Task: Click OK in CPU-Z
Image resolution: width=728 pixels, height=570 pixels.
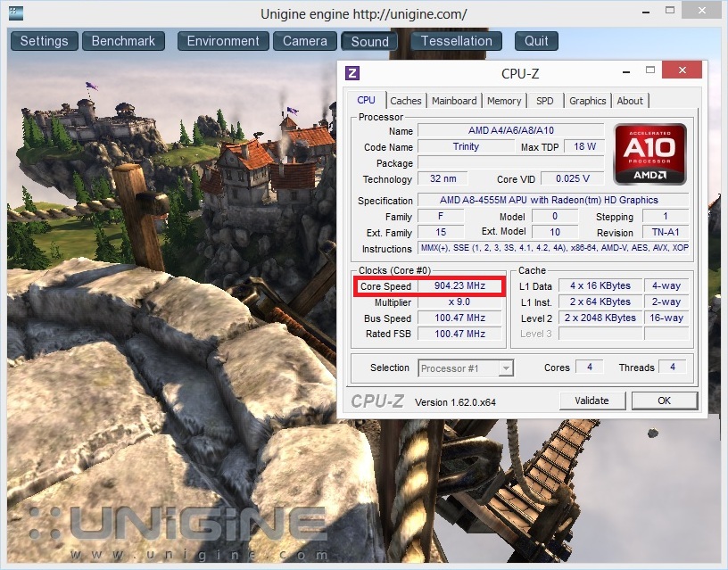Action: pos(665,401)
